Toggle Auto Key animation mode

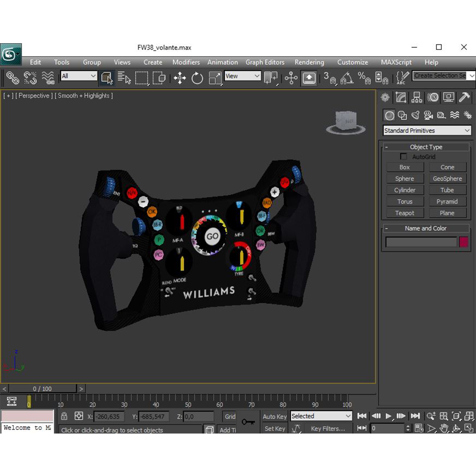pos(275,416)
